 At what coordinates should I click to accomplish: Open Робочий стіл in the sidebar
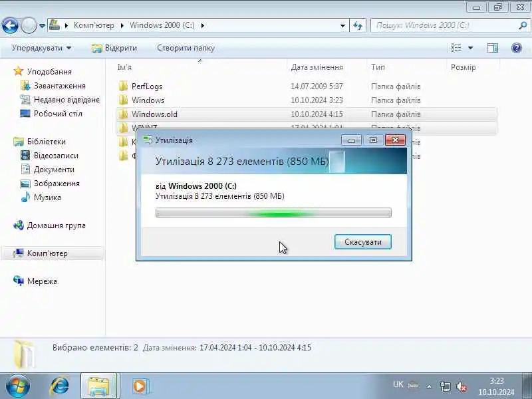pos(58,114)
